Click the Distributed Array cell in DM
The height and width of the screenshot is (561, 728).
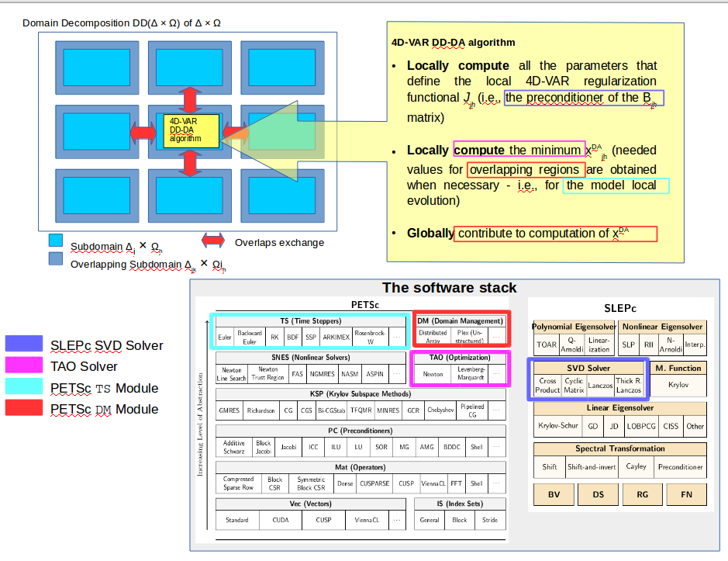433,336
